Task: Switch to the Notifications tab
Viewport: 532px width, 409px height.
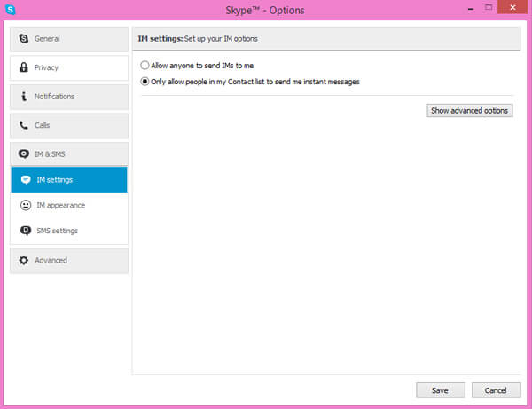Action: [68, 97]
